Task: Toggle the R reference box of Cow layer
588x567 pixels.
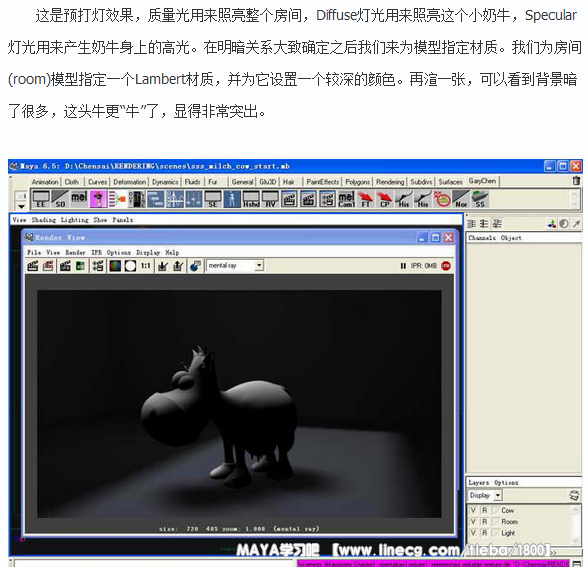Action: tap(484, 510)
